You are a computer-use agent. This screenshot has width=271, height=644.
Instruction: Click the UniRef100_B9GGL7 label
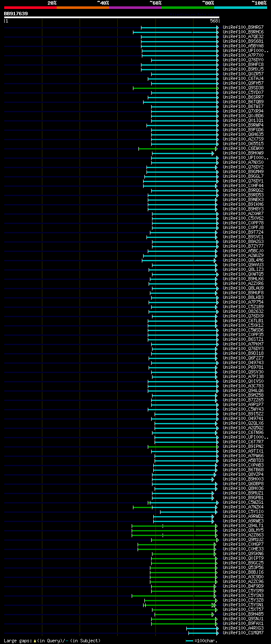243,176
